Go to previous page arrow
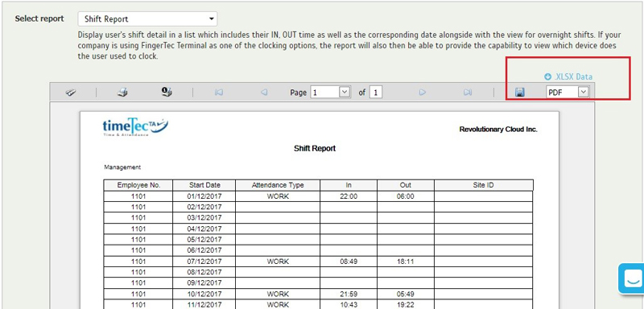 [264, 93]
